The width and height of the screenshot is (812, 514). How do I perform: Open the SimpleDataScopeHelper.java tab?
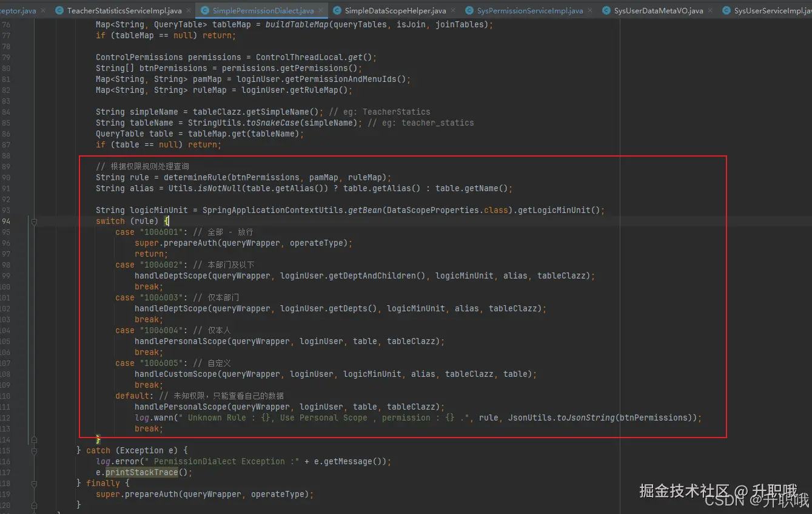[395, 11]
